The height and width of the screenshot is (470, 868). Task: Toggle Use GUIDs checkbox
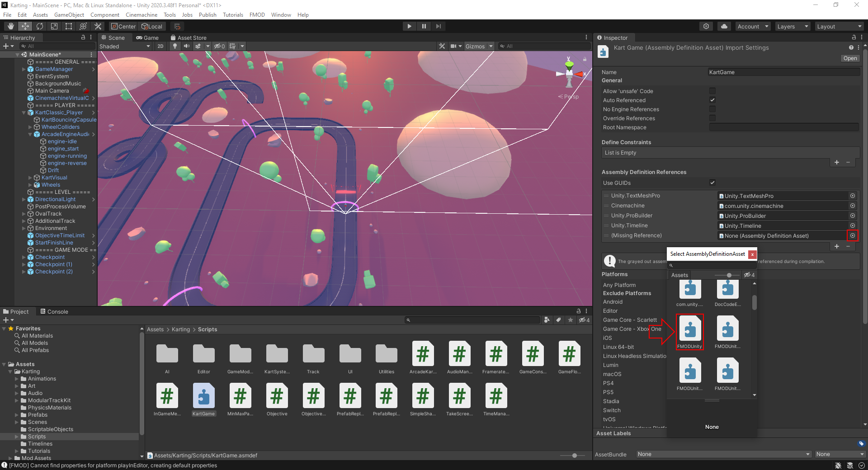click(x=712, y=183)
